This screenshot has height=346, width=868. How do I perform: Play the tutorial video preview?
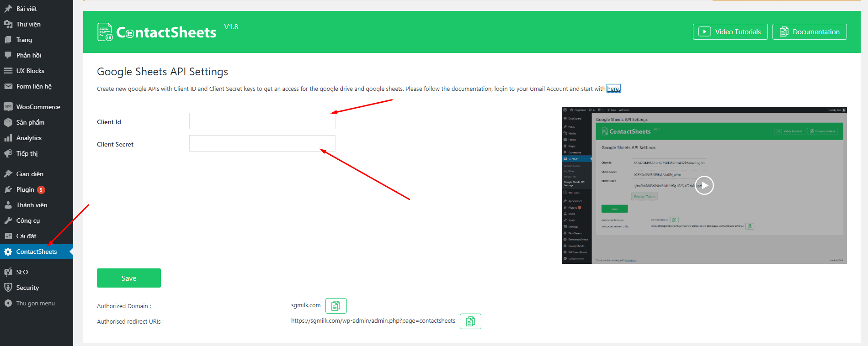(704, 185)
